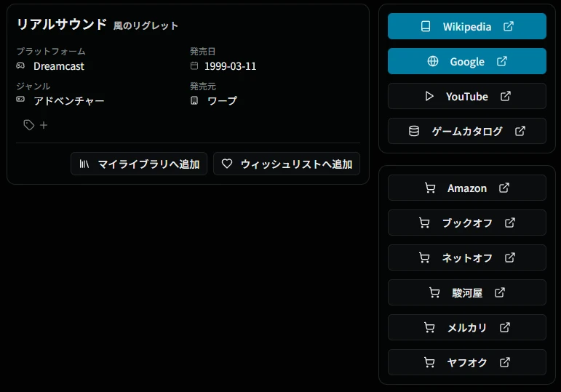
Task: Click the heart icon on wishlist button
Action: point(227,164)
